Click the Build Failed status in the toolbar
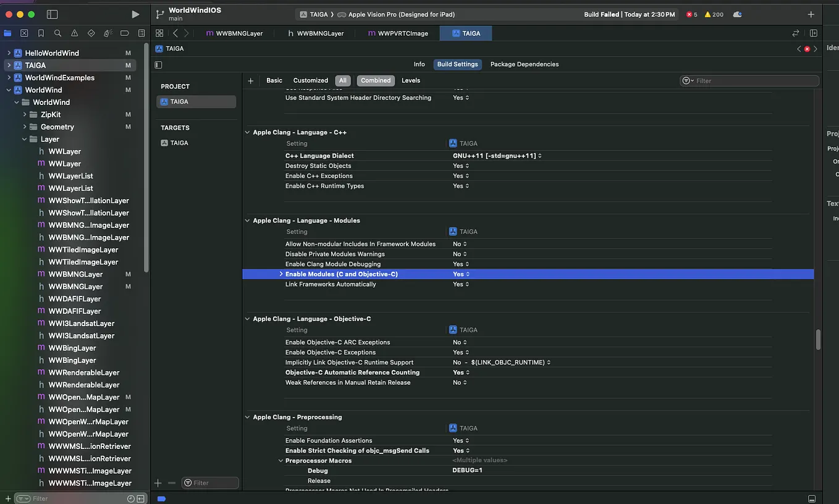The image size is (839, 504). [630, 14]
